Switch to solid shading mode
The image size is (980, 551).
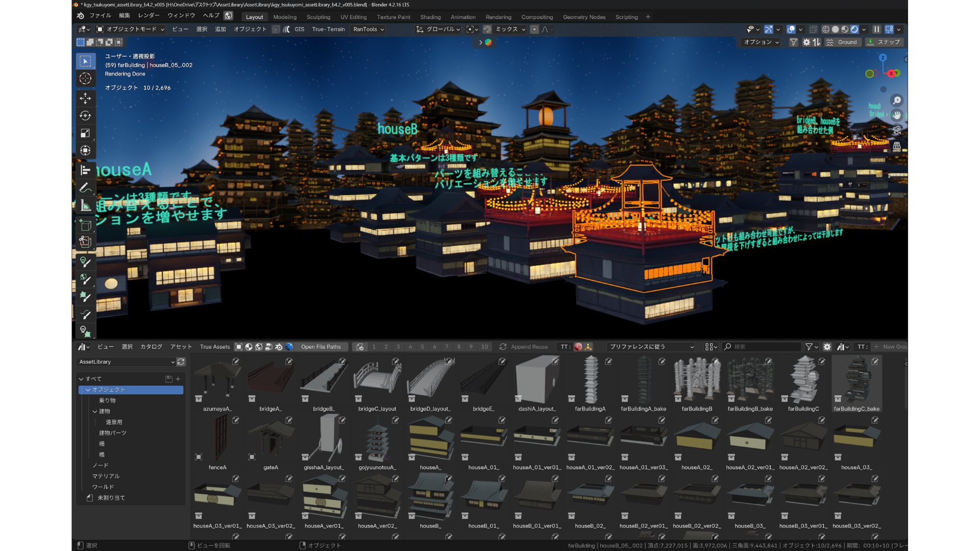[835, 30]
